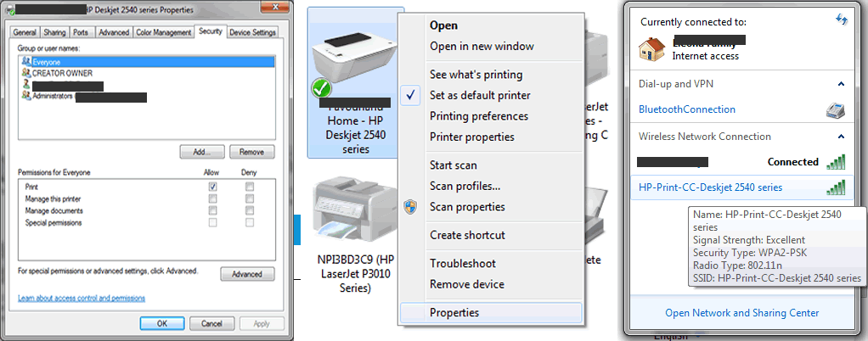Collapse the Wireless Network Connection section

[x=841, y=137]
